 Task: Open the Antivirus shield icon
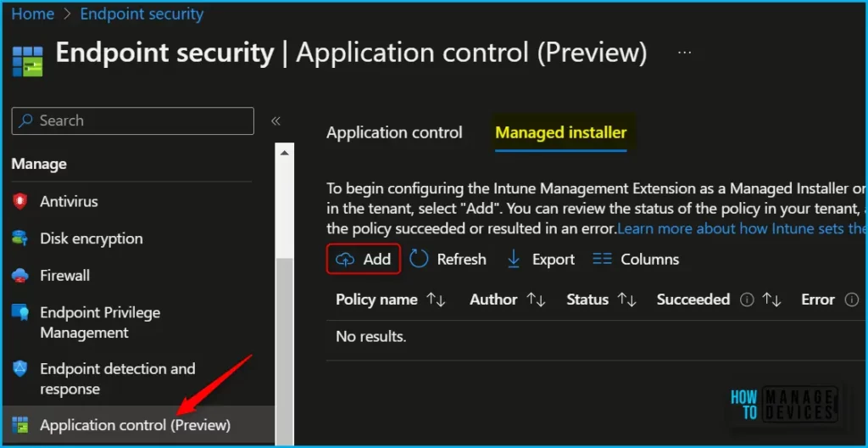[20, 201]
